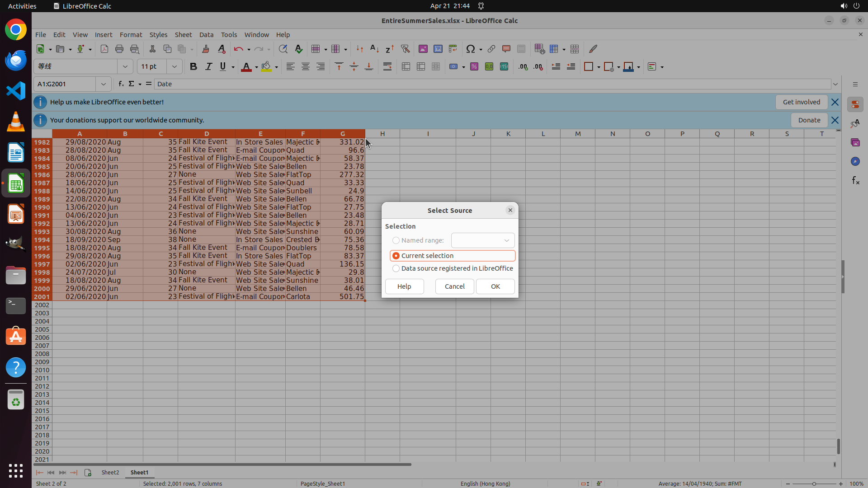868x488 pixels.
Task: Open the Data menu
Action: pos(206,35)
